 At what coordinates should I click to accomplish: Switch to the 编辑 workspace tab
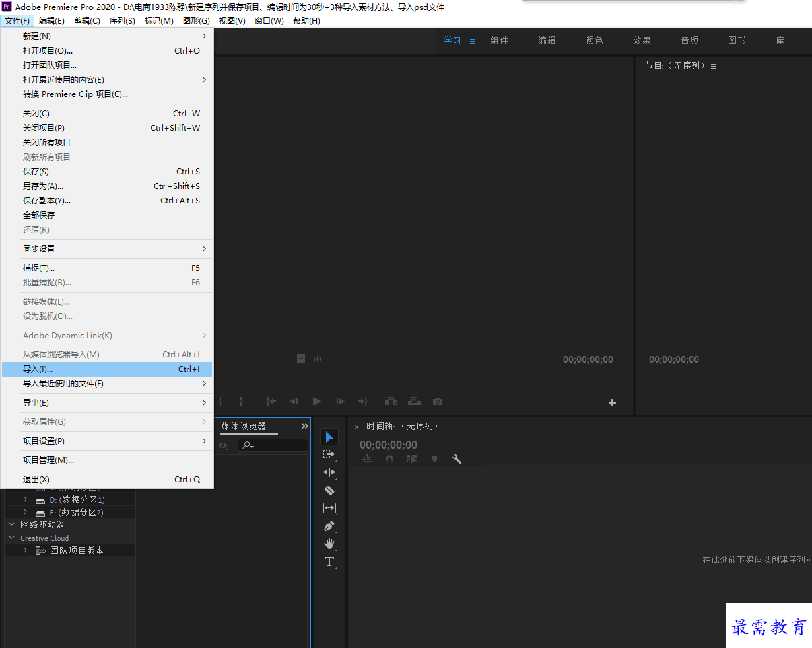point(547,41)
